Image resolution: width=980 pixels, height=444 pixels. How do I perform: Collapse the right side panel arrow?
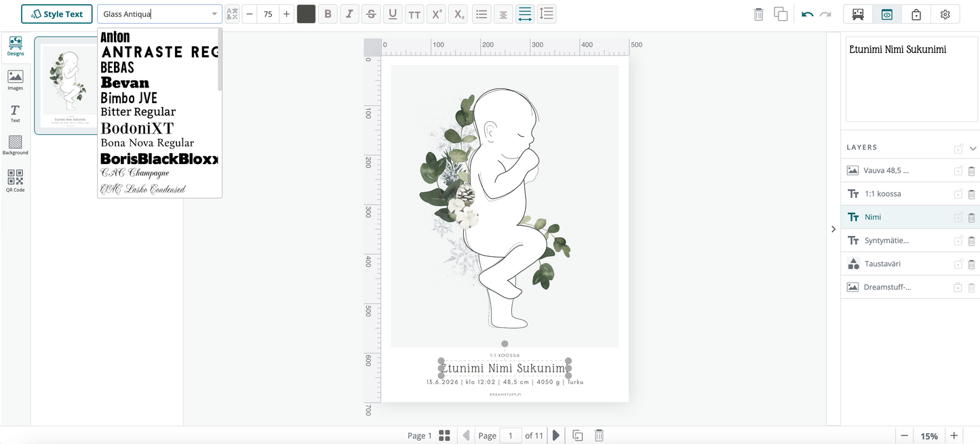coord(834,229)
